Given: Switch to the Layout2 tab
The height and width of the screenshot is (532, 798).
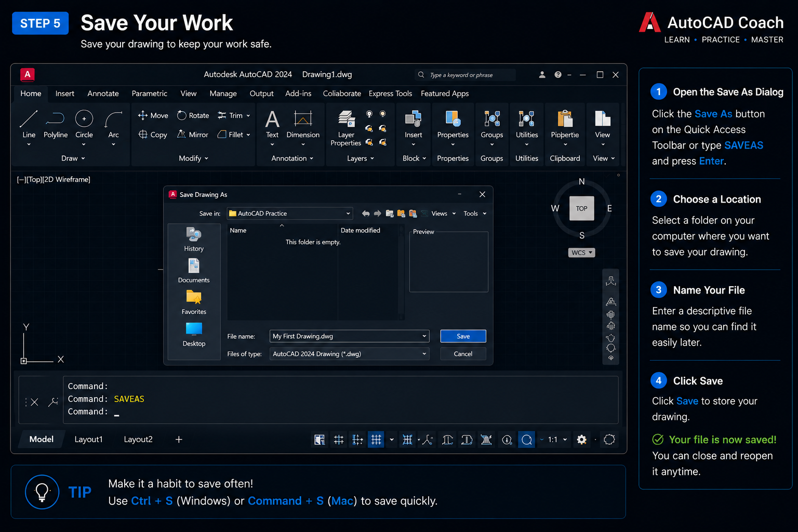Looking at the screenshot, I should point(138,440).
